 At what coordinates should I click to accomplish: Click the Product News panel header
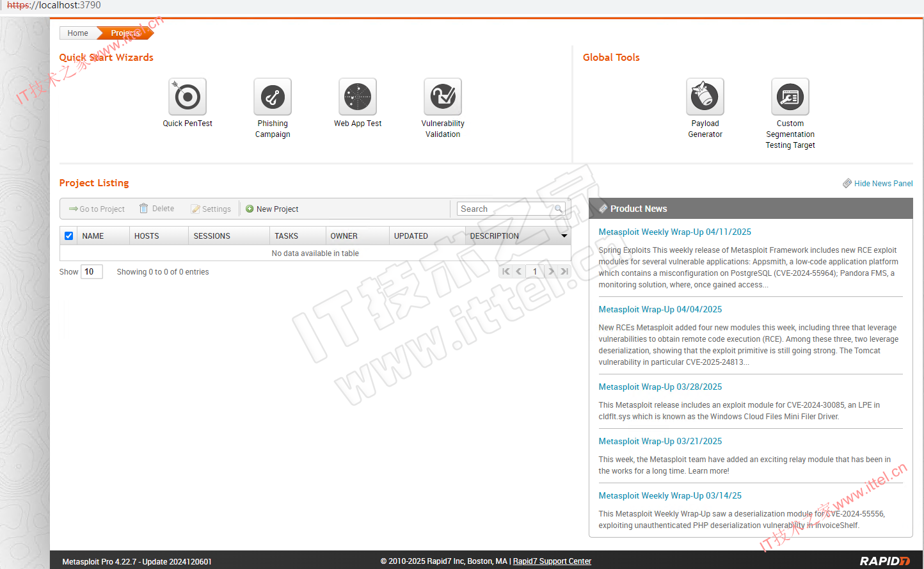pyautogui.click(x=751, y=209)
